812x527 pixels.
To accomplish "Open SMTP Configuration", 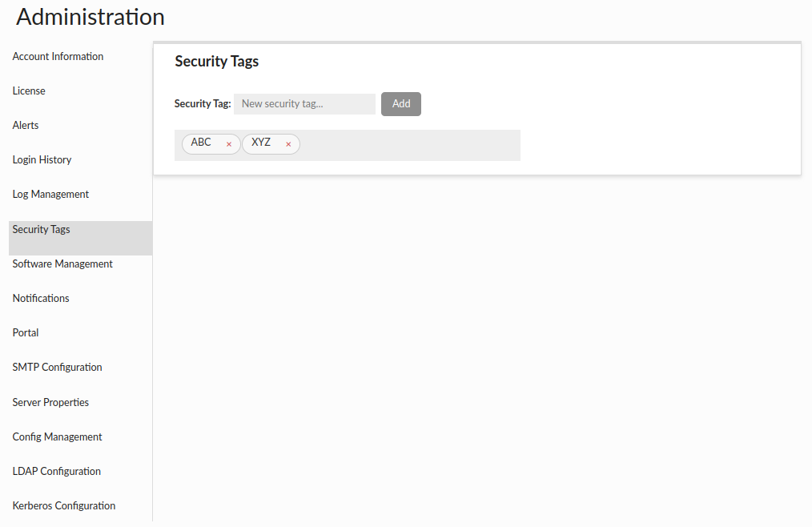I will click(57, 368).
